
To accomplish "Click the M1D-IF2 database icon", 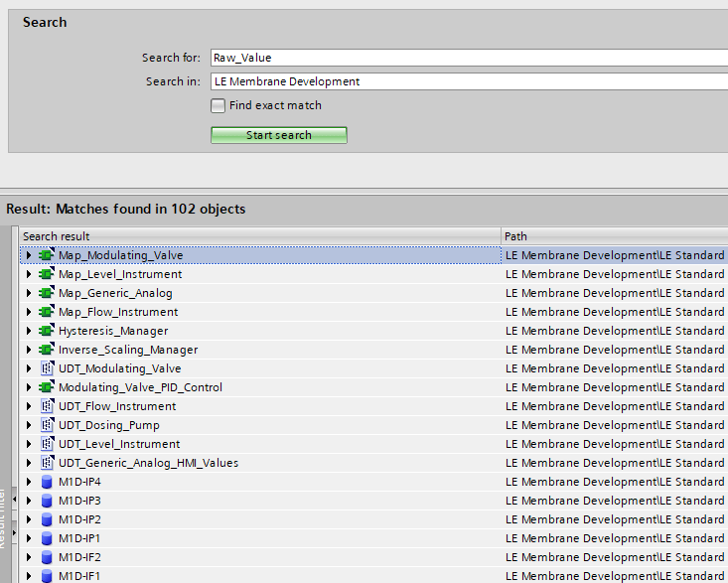I will coord(46,557).
